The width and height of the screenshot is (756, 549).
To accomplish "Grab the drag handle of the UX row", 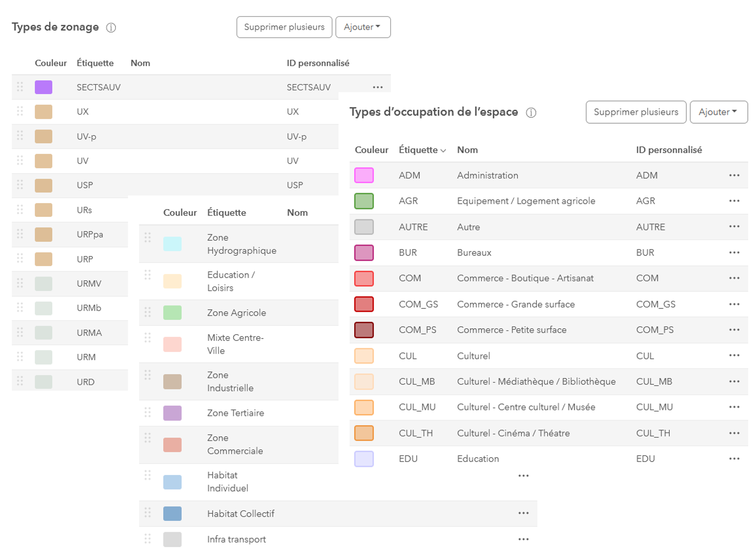I will (20, 111).
